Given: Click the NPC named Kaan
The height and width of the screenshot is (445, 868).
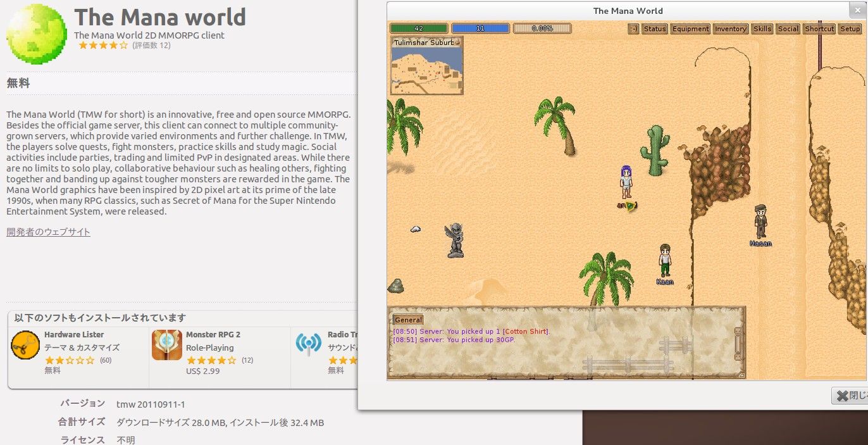Looking at the screenshot, I should 664,261.
